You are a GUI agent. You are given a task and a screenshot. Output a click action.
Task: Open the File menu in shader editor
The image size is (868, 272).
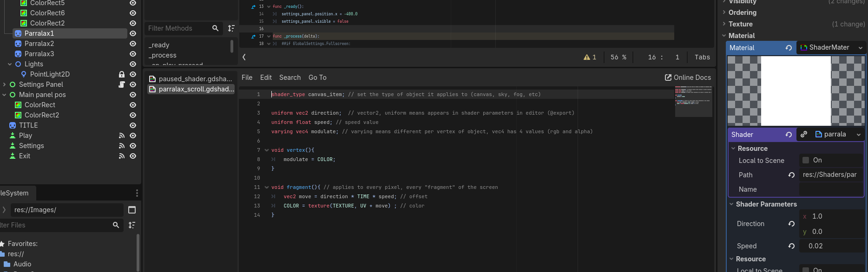(247, 78)
